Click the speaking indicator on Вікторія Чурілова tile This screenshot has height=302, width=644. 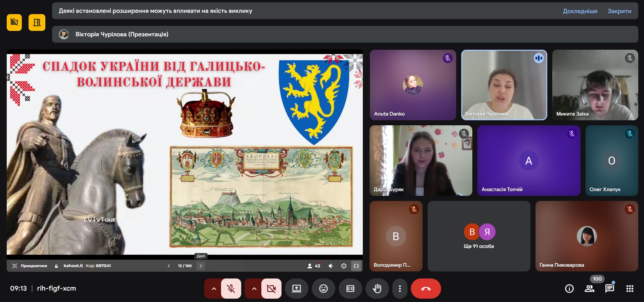pos(539,58)
